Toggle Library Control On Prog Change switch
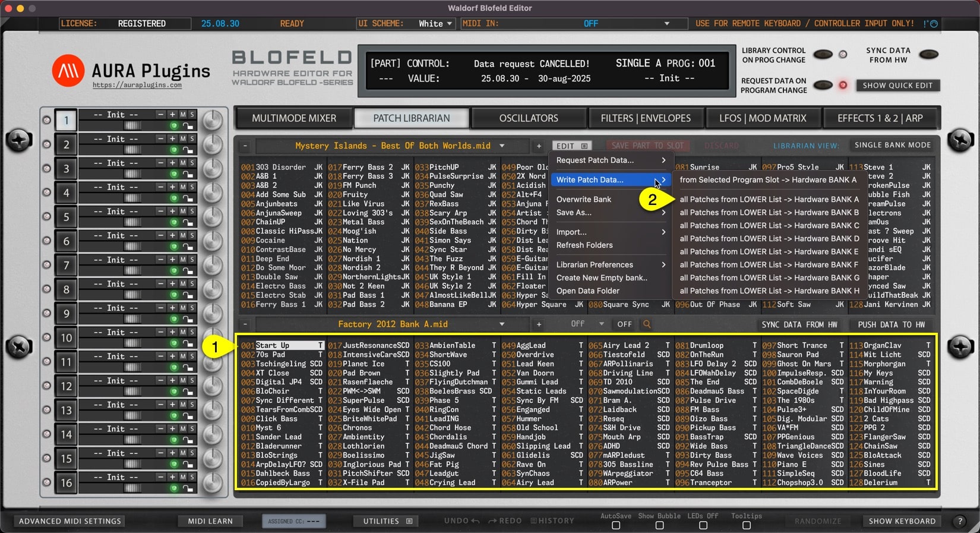 (823, 55)
